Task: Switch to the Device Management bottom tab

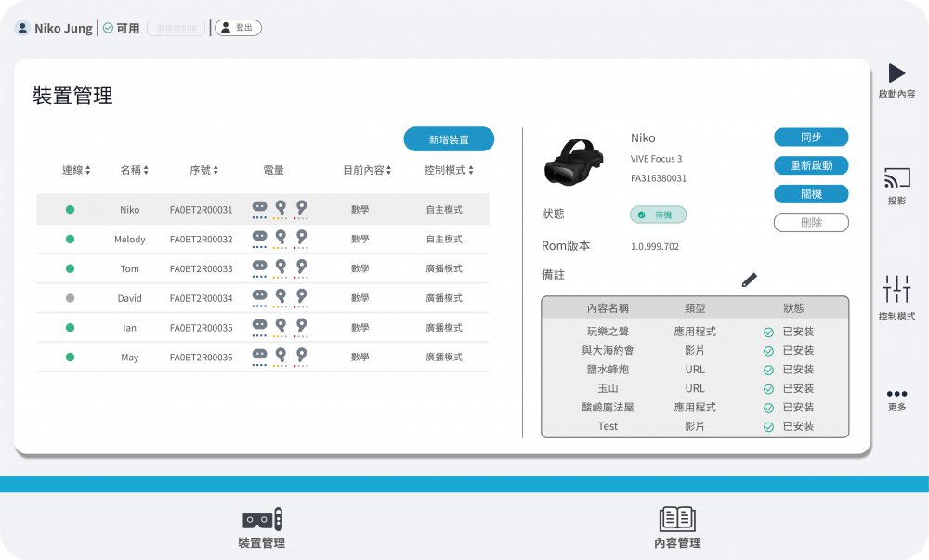Action: click(262, 527)
